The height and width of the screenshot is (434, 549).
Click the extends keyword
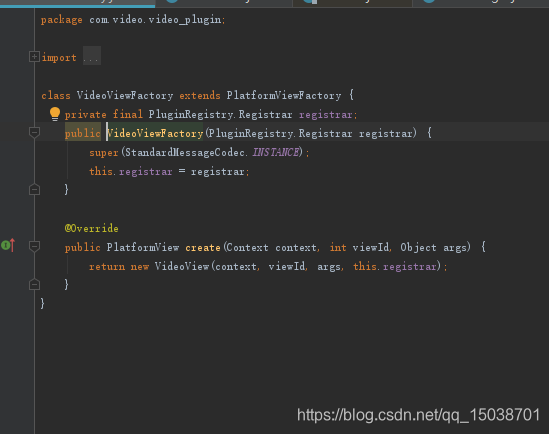click(x=200, y=95)
